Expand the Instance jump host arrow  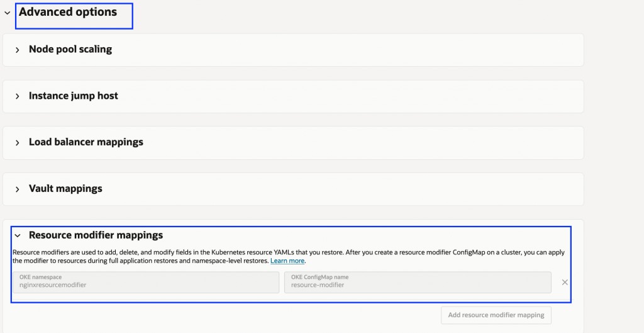coord(18,96)
